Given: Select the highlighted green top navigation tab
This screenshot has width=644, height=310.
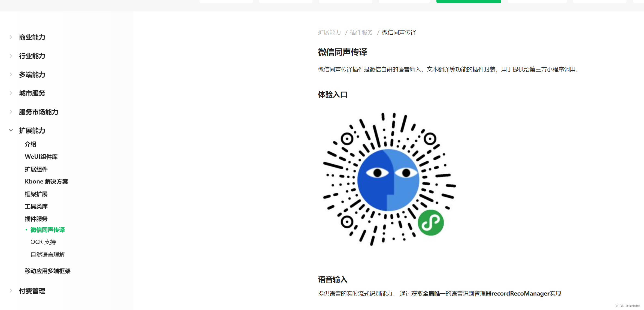Looking at the screenshot, I should [x=469, y=1].
